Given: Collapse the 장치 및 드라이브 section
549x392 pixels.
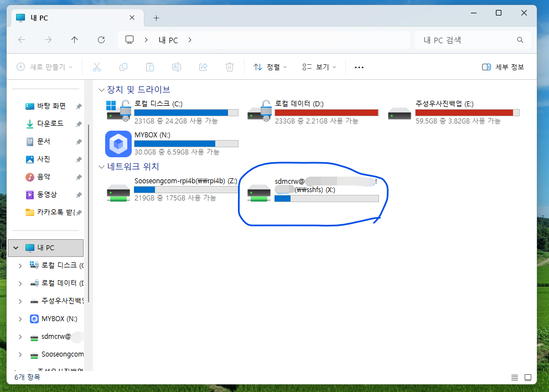Looking at the screenshot, I should pos(101,90).
